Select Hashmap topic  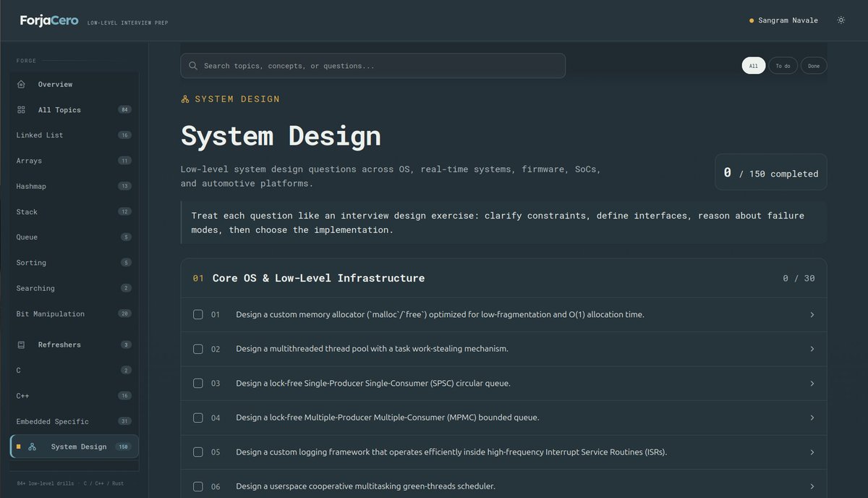(74, 186)
